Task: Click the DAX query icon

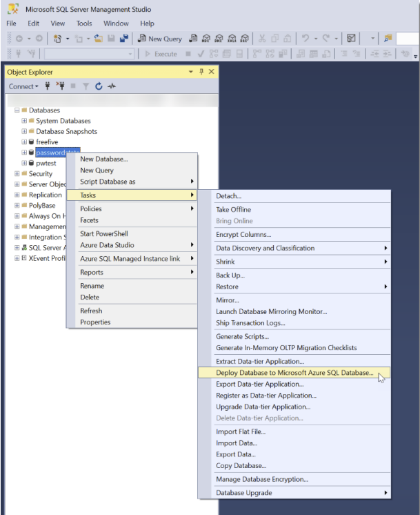Action: (244, 39)
